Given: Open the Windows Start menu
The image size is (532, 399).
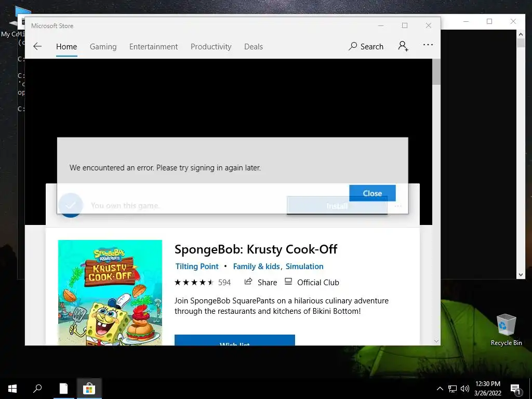Looking at the screenshot, I should pos(12,389).
